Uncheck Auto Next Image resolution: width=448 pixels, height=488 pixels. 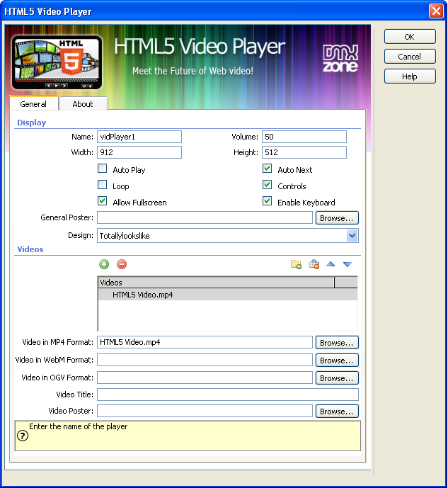(x=267, y=169)
